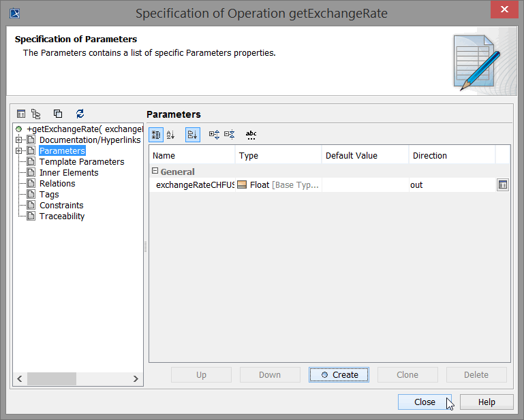Select Template Parameters in the tree
The height and width of the screenshot is (420, 524).
(82, 161)
